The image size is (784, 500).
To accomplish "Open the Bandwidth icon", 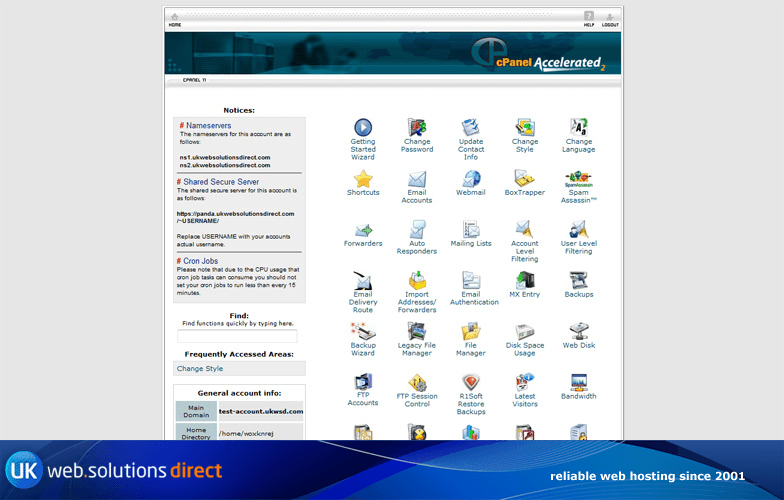I will pos(578,382).
